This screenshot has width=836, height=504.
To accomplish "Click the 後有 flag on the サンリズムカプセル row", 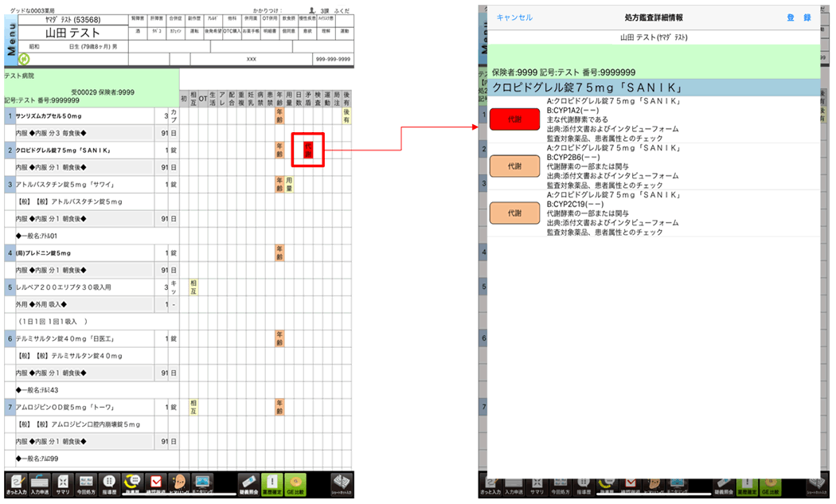I will tap(346, 115).
